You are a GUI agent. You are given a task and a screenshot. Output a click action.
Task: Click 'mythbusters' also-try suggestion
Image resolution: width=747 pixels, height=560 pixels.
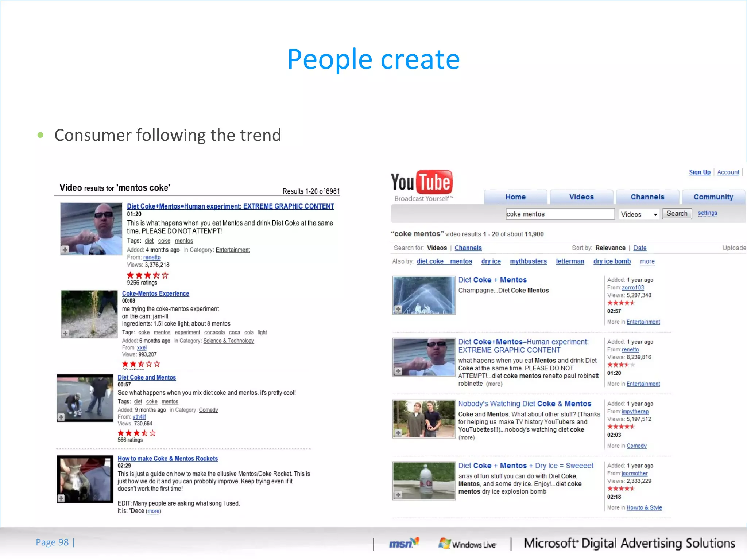528,261
